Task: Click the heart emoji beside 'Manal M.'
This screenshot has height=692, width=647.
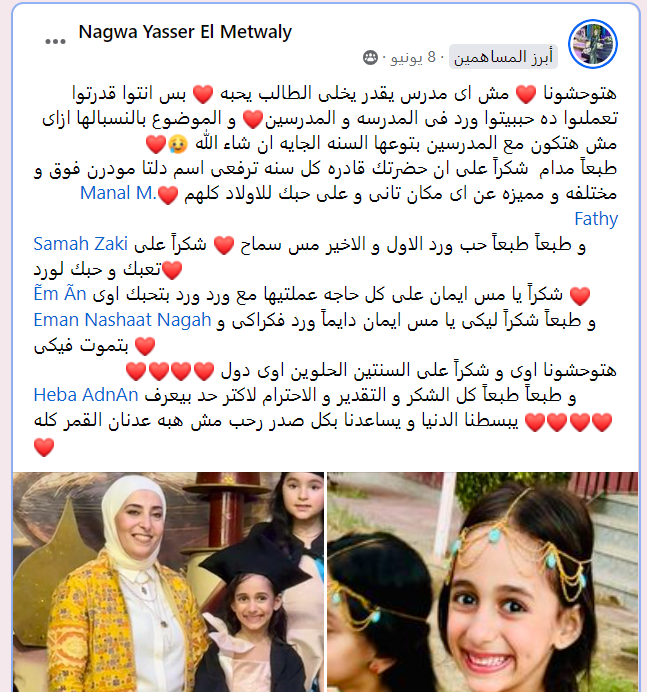Action: pos(168,195)
